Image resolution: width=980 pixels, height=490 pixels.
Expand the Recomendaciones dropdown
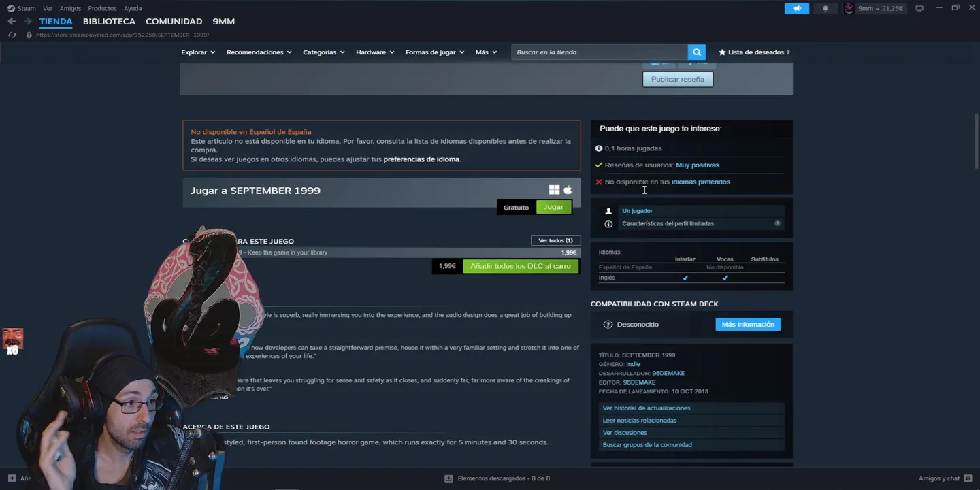click(x=259, y=52)
